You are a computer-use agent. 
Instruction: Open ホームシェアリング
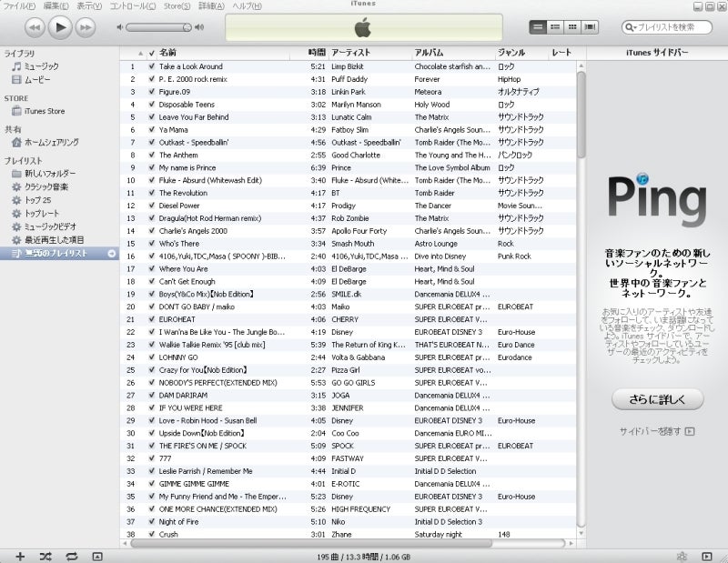coord(52,142)
